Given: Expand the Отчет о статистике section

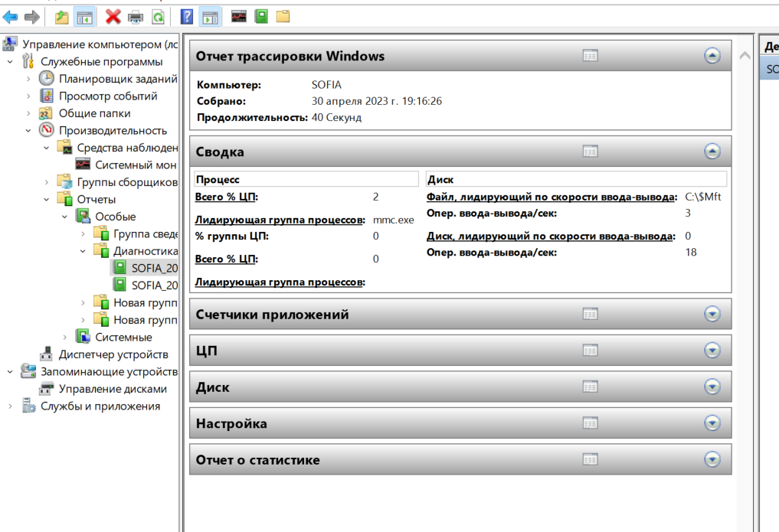Looking at the screenshot, I should [x=712, y=459].
